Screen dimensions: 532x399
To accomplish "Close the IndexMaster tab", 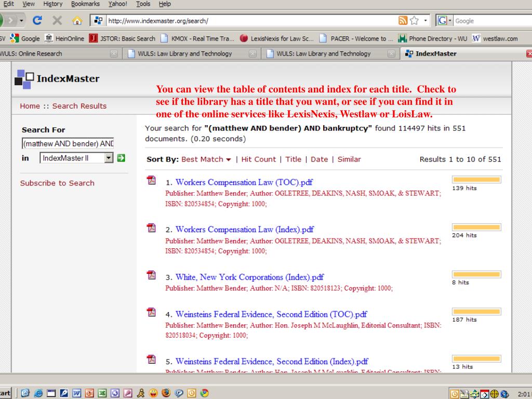I will tap(529, 54).
